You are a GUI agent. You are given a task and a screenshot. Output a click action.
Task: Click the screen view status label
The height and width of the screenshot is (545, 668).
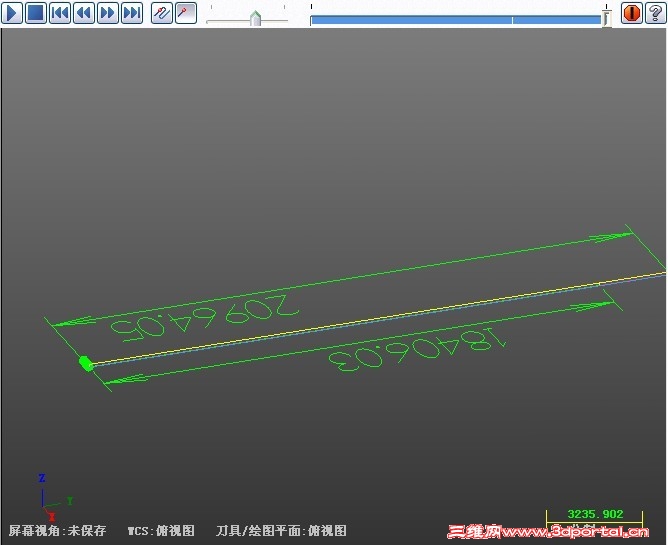[x=57, y=531]
